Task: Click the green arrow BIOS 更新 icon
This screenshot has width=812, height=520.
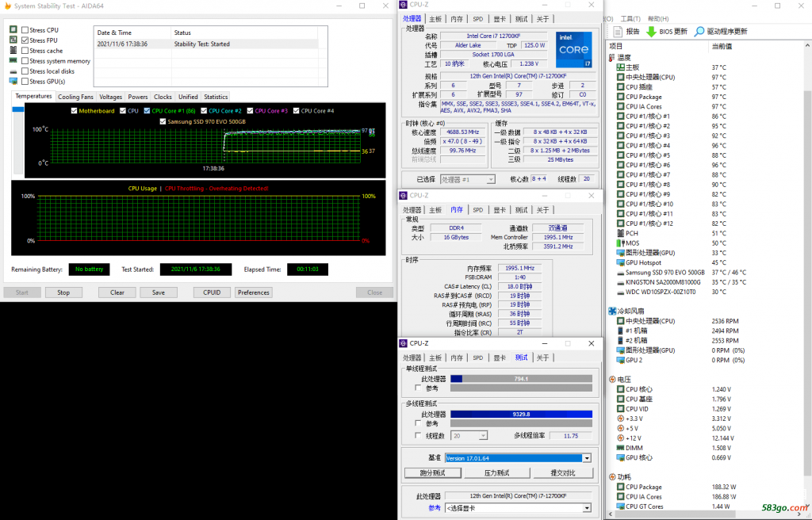Action: (652, 32)
